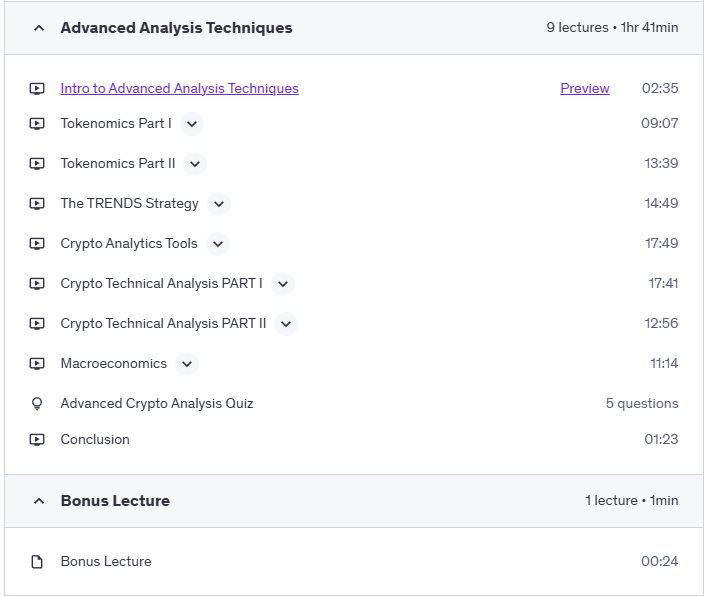Collapse the Advanced Analysis Techniques section

click(x=39, y=28)
